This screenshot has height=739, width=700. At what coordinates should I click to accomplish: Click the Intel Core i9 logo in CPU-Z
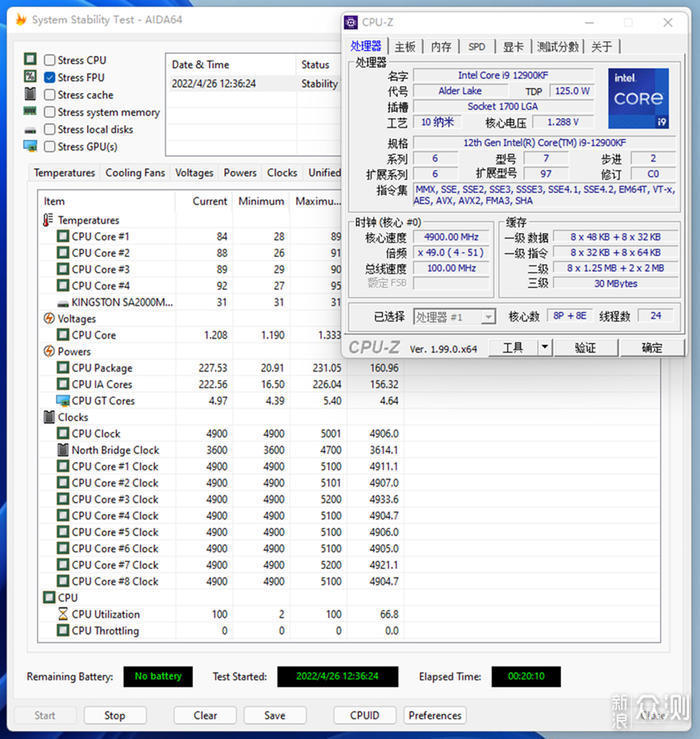[x=638, y=99]
